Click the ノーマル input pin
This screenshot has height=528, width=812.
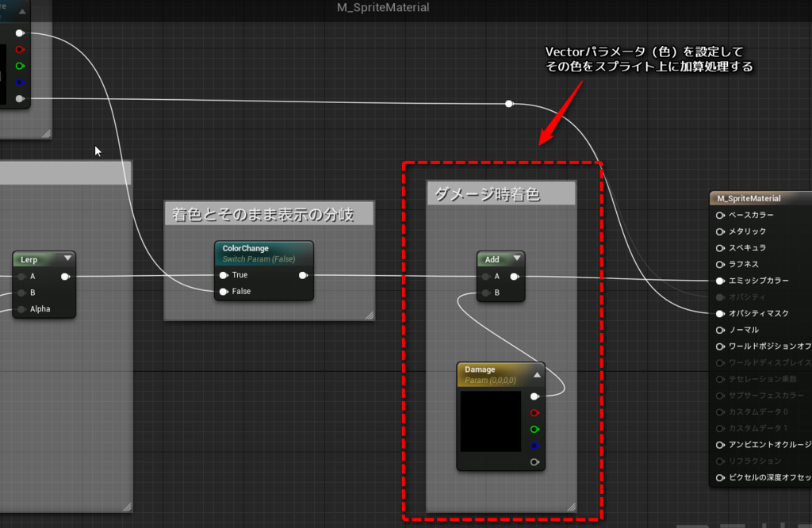pyautogui.click(x=720, y=331)
